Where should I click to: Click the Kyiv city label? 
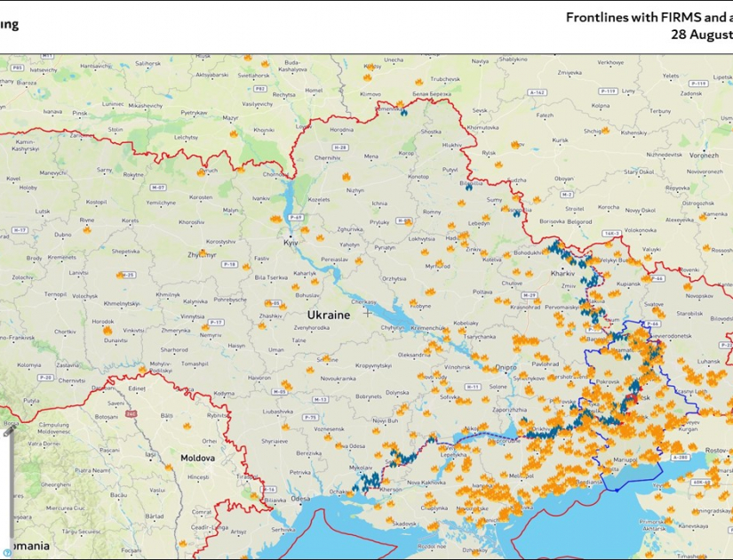coord(291,242)
